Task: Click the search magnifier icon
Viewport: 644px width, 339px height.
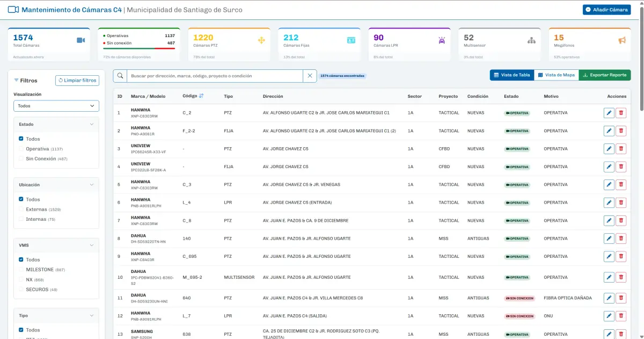Action: point(120,76)
